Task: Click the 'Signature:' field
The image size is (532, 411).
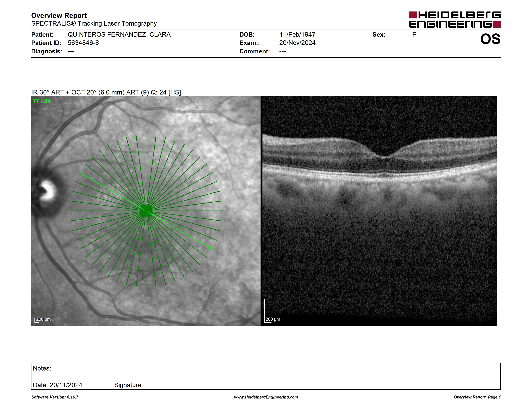Action: point(129,385)
